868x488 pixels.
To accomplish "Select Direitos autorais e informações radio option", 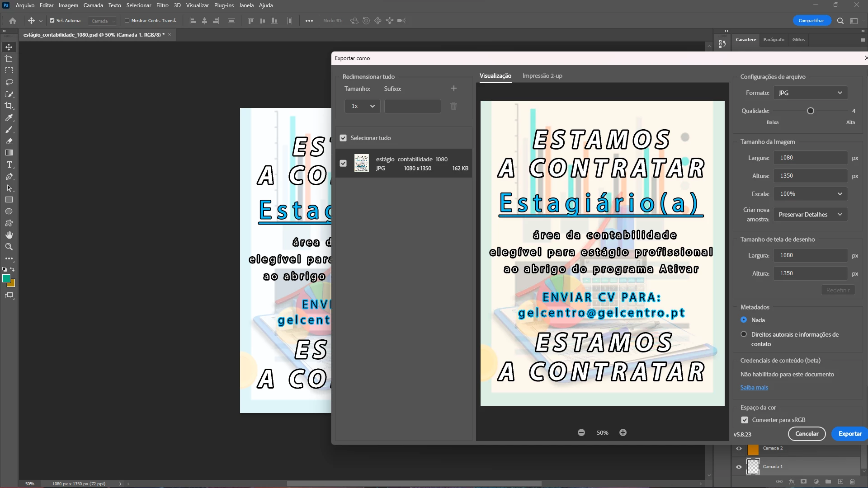I will 744,334.
